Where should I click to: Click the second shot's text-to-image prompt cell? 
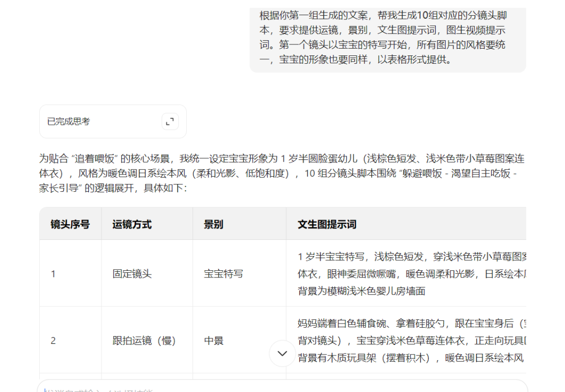pyautogui.click(x=411, y=341)
